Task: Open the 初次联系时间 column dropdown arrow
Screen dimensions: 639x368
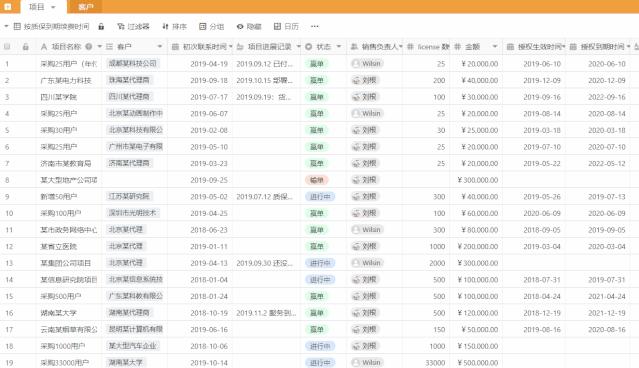Action: 231,47
